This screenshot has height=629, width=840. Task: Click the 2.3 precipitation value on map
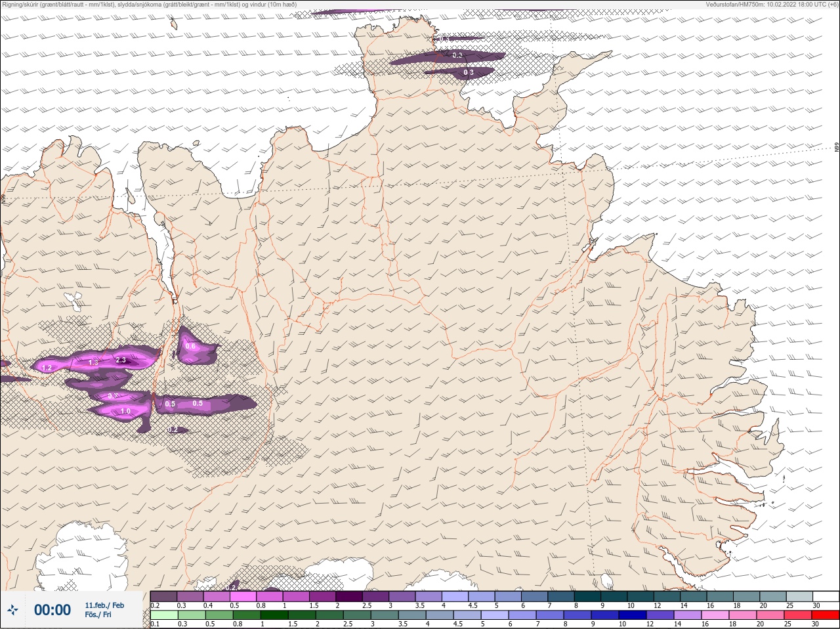click(x=121, y=360)
